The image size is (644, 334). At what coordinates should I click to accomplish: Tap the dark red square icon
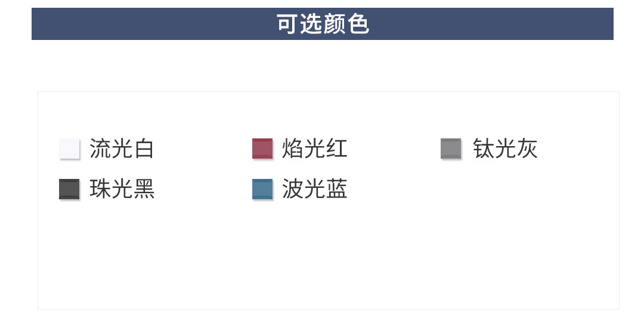[x=262, y=149]
